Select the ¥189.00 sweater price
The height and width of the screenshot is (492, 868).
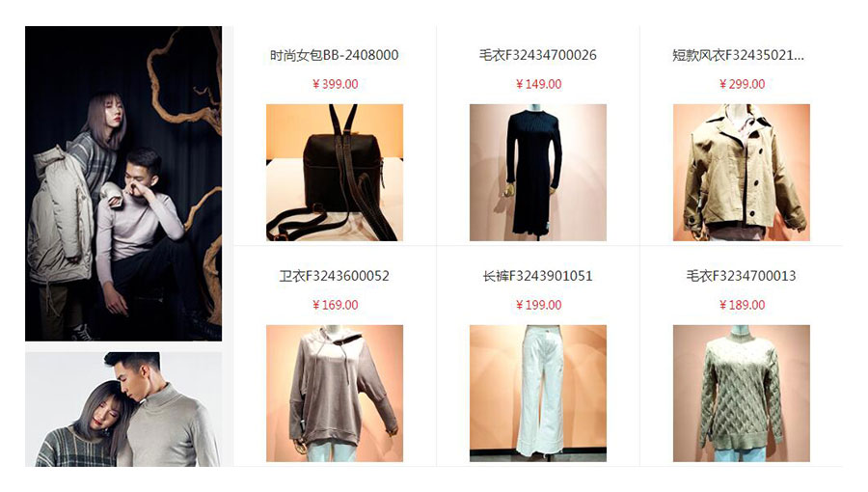tap(742, 305)
